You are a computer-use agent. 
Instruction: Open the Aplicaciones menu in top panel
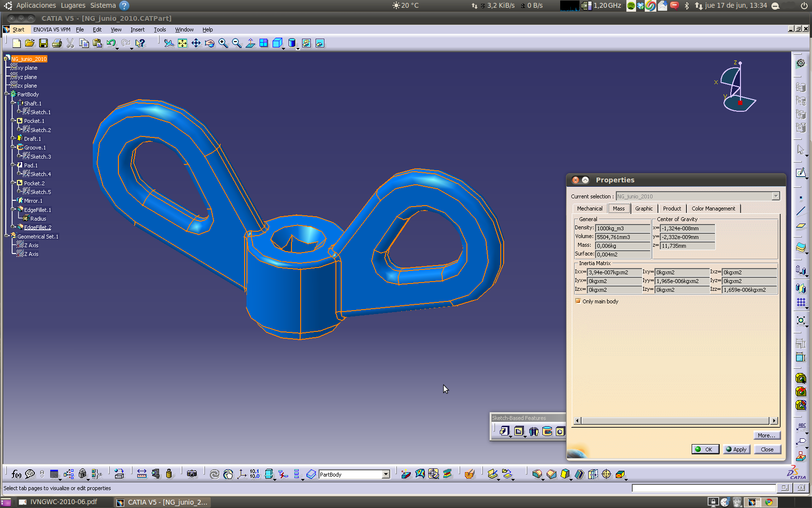tap(36, 5)
